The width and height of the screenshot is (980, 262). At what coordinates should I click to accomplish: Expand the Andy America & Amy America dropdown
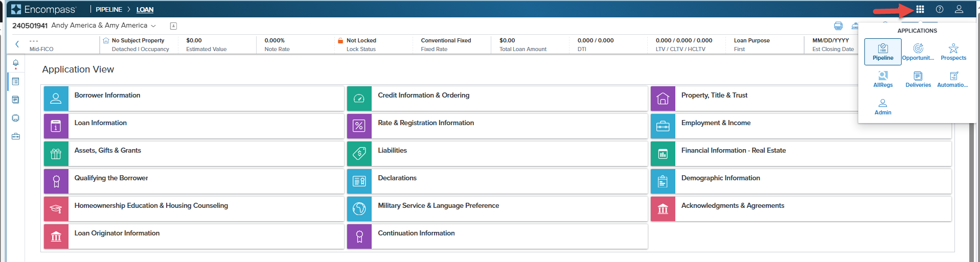tap(153, 26)
